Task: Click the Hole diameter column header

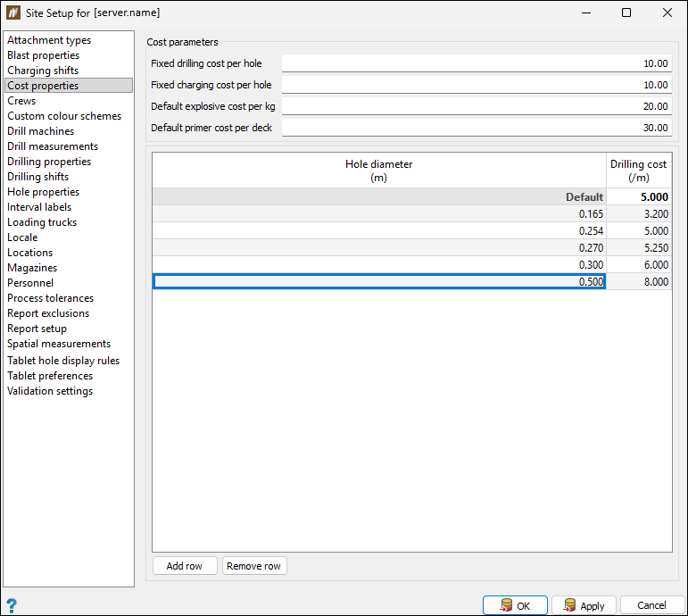Action: [x=379, y=171]
